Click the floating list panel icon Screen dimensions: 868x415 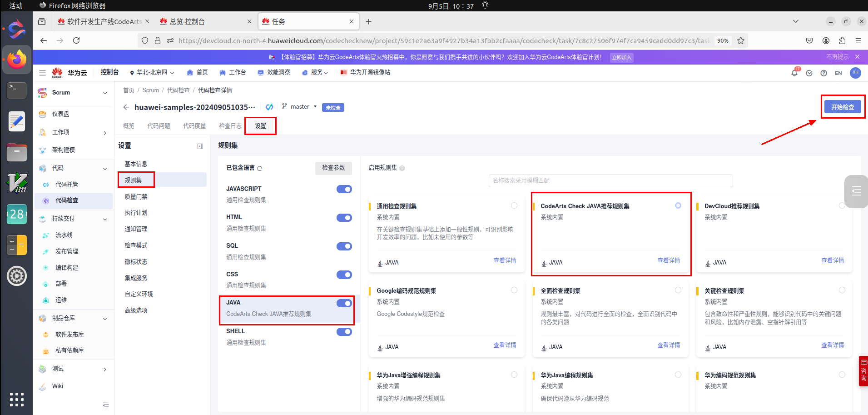856,191
